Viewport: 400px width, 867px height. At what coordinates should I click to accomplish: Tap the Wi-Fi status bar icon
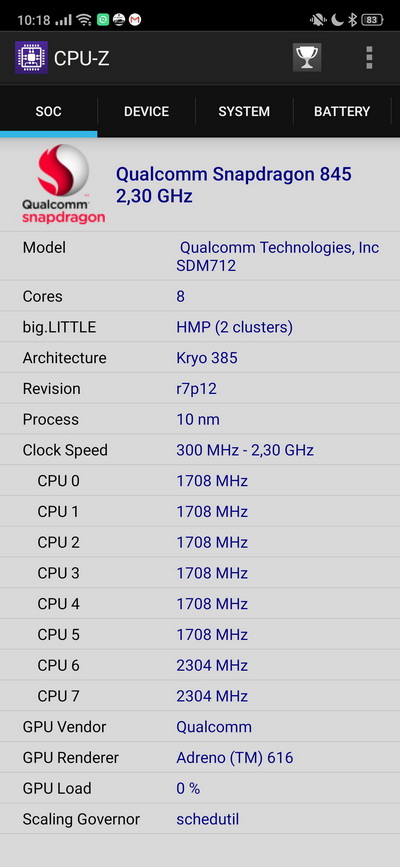point(84,20)
